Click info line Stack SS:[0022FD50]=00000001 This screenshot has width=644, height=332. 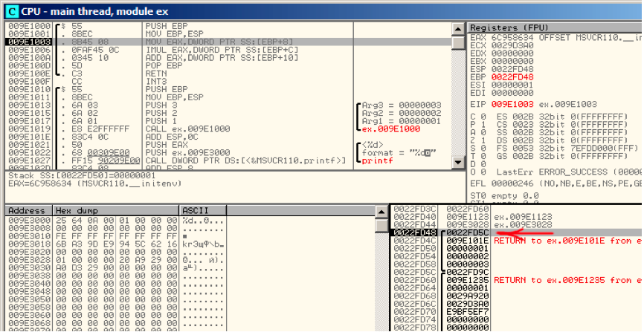tap(82, 175)
